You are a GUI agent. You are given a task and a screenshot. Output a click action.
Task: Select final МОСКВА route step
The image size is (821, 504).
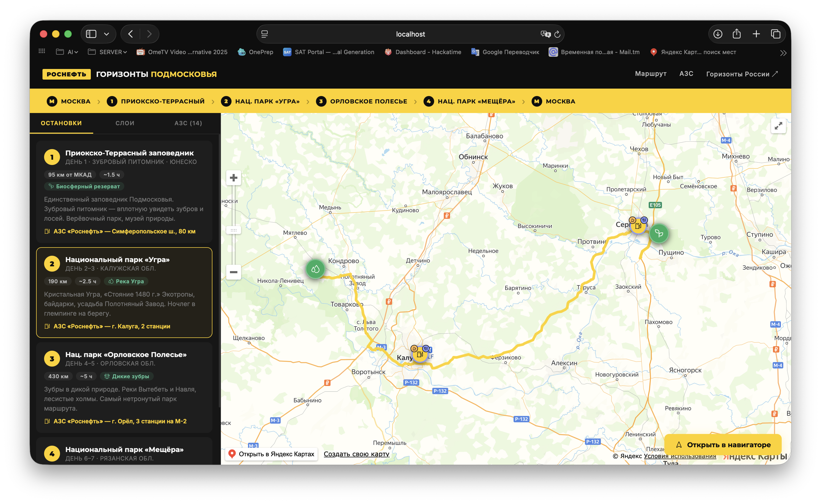pos(553,101)
